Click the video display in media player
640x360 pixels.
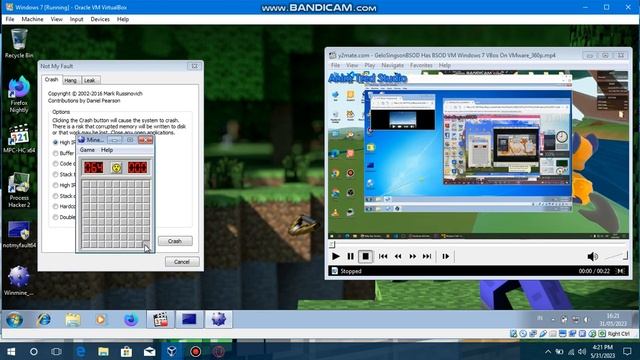coord(478,155)
